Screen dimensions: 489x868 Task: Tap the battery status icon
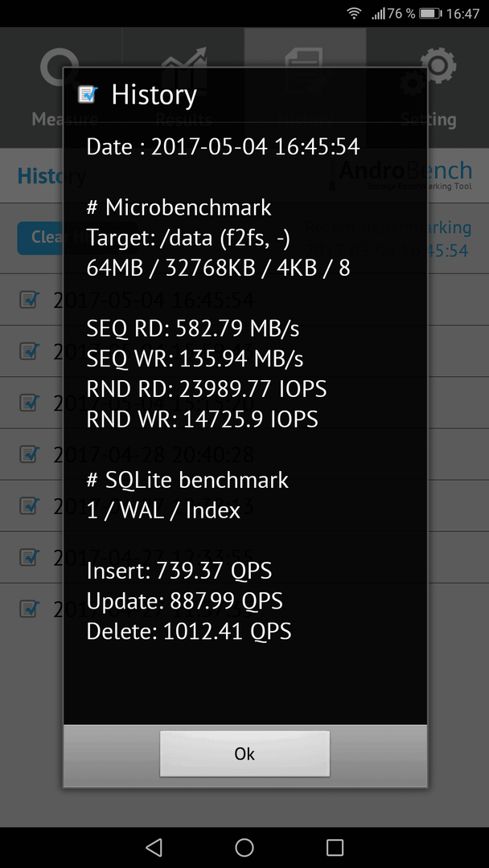coord(429,14)
